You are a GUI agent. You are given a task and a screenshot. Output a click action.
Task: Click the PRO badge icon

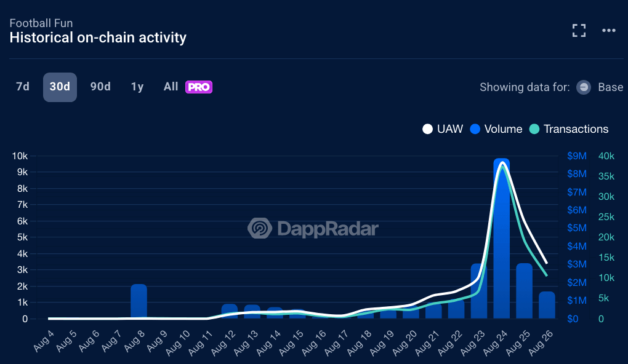(199, 87)
